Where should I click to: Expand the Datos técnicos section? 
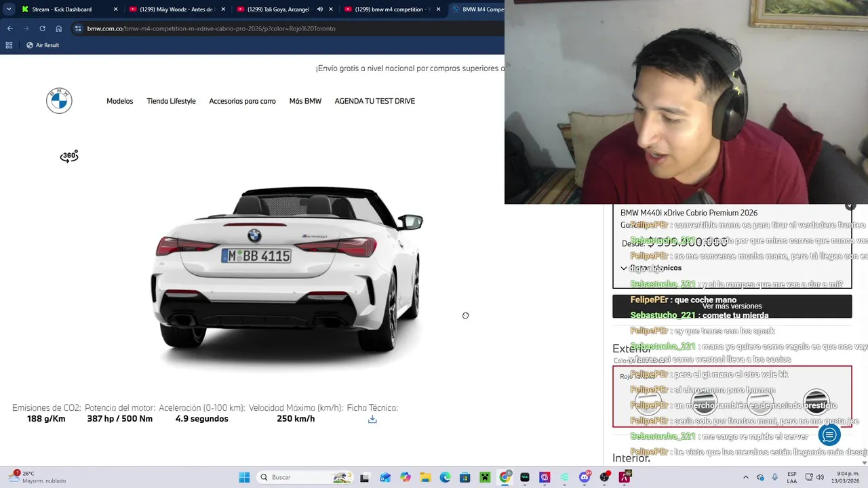[x=651, y=268]
